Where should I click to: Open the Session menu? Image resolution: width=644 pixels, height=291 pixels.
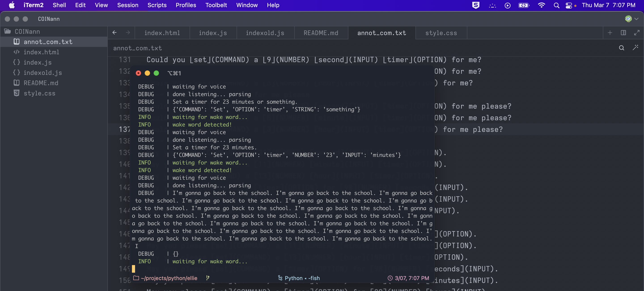127,5
